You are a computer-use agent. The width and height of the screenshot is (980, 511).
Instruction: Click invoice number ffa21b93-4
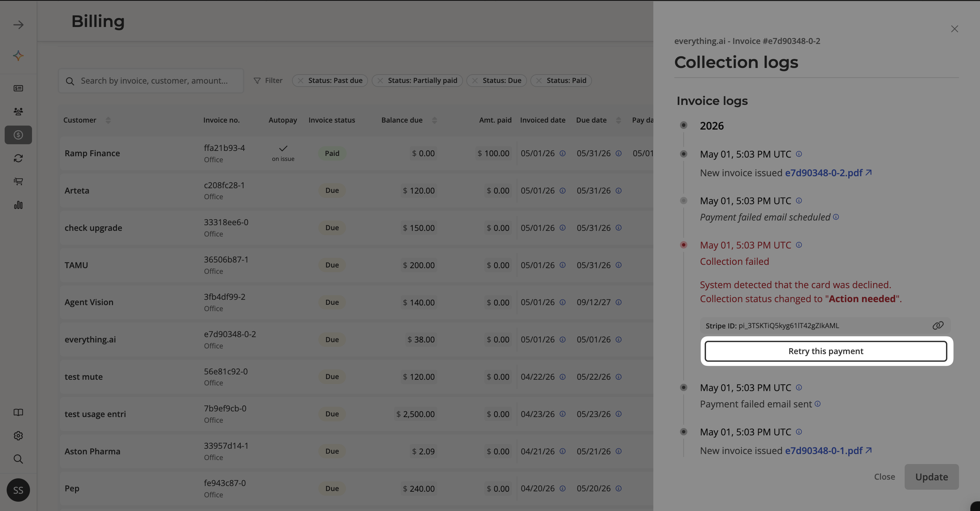[x=224, y=148]
